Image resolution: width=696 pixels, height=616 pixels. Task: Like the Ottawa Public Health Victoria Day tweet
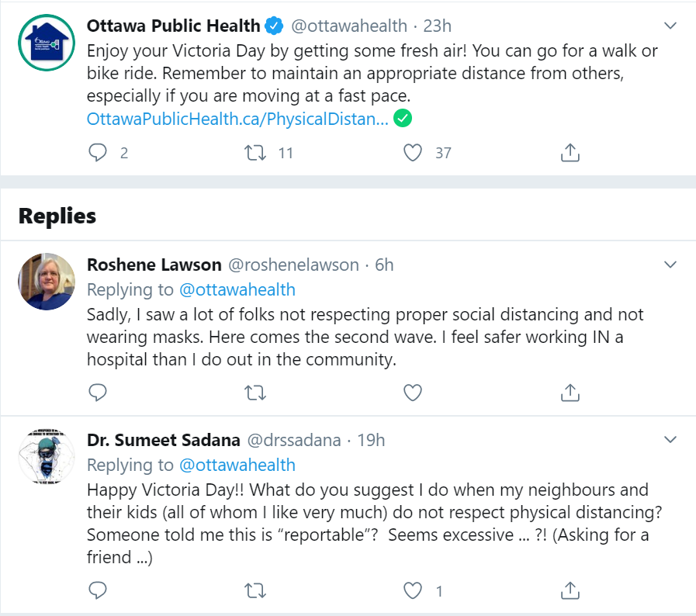(413, 153)
